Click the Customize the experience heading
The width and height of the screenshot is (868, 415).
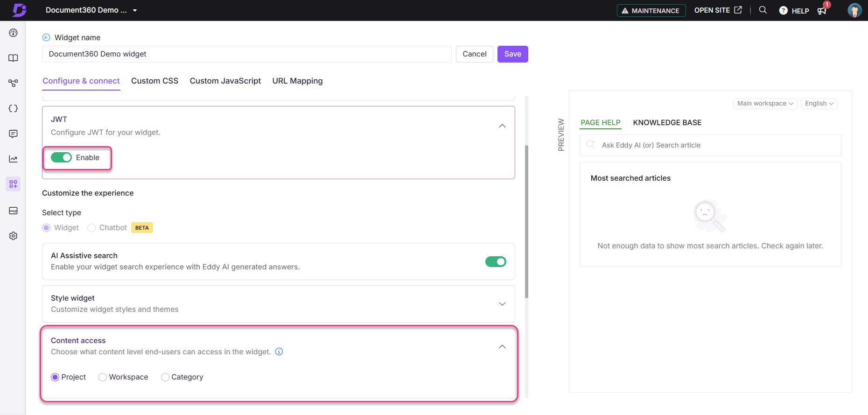tap(88, 193)
